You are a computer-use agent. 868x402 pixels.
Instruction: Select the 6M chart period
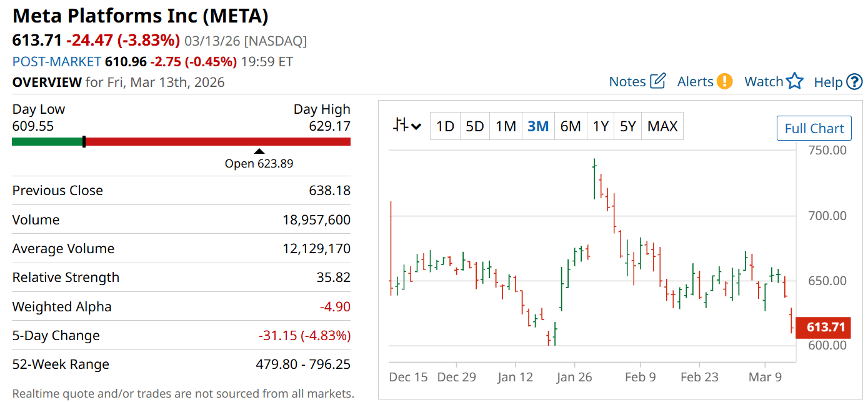pyautogui.click(x=571, y=126)
